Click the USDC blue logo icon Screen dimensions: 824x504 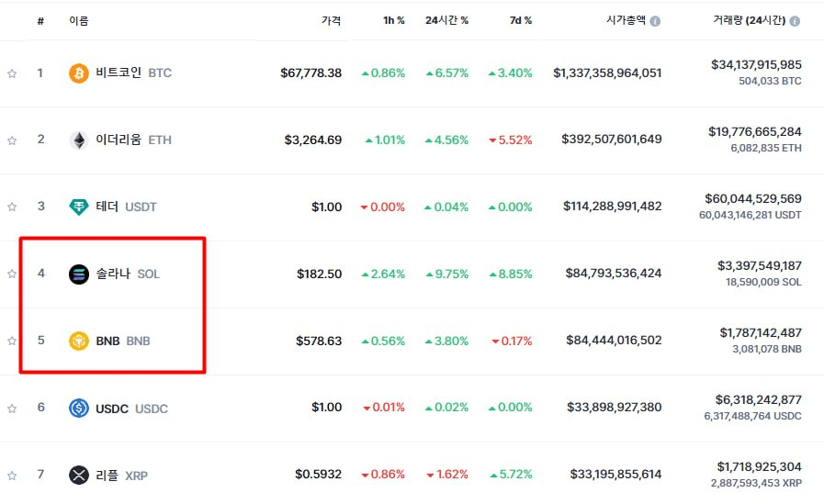pos(79,408)
